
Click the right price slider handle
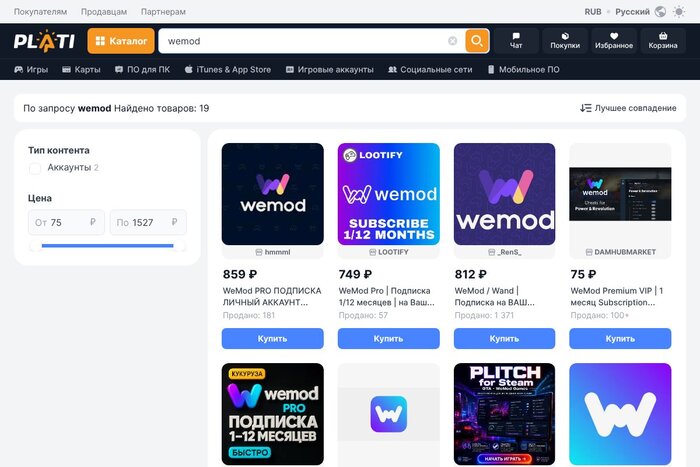179,246
